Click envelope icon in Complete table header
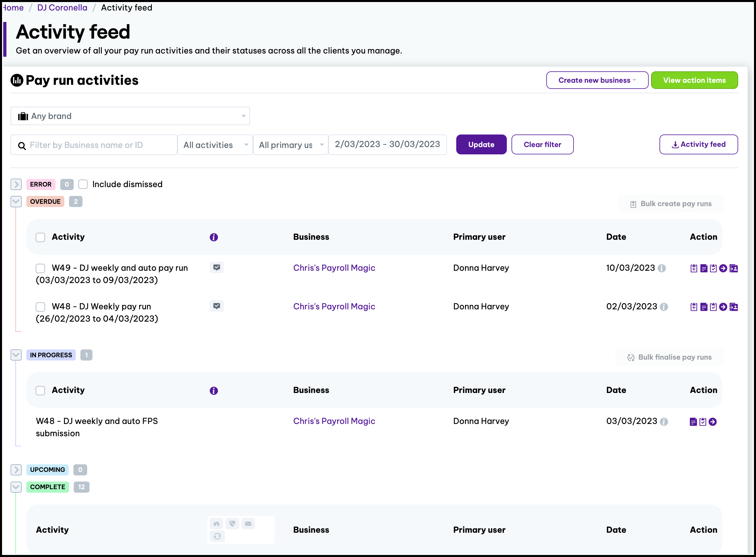The image size is (756, 557). point(248,524)
